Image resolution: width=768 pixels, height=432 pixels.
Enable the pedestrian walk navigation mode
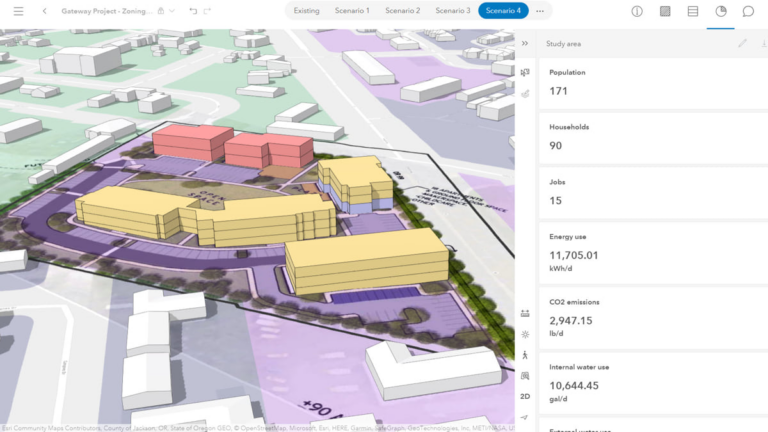coord(525,355)
